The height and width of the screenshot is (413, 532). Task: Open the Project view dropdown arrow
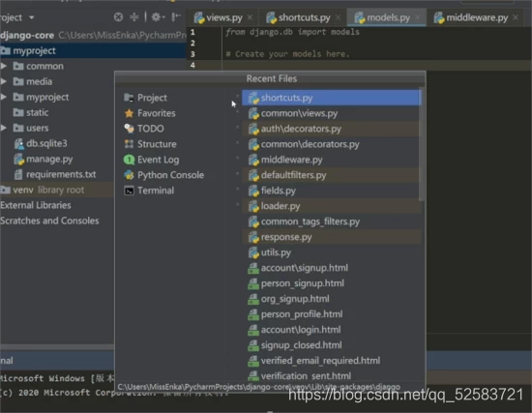[32, 17]
